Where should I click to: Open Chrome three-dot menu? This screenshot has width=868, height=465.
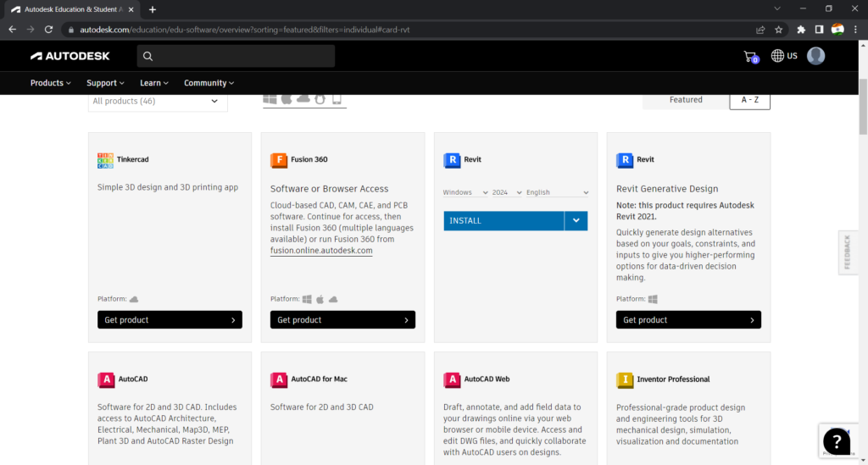855,30
